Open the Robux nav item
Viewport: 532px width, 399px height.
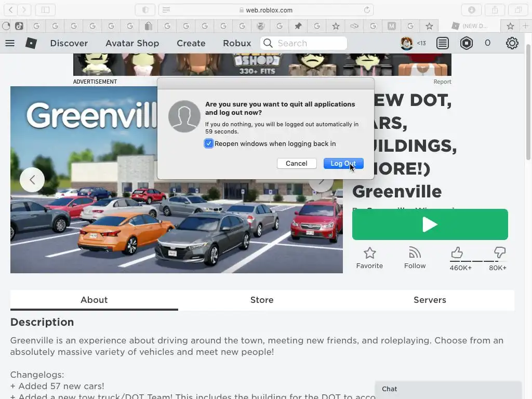click(x=237, y=43)
